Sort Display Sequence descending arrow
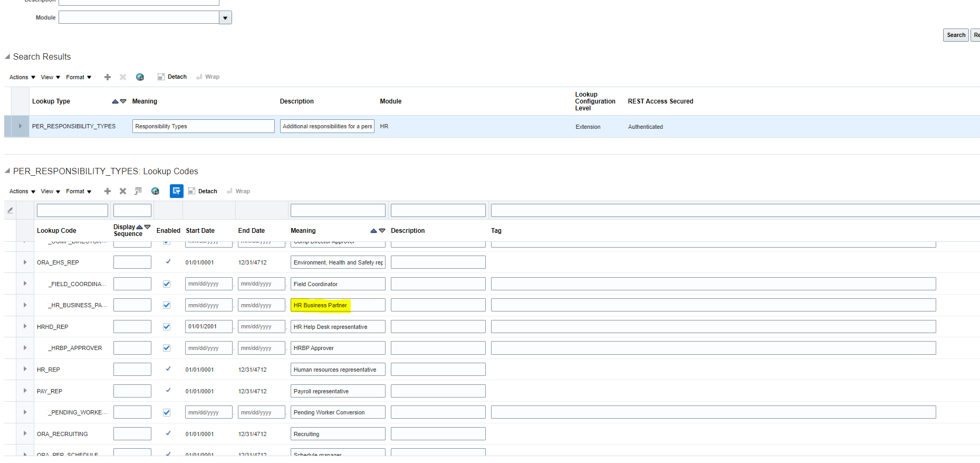980x463 pixels. pos(148,227)
